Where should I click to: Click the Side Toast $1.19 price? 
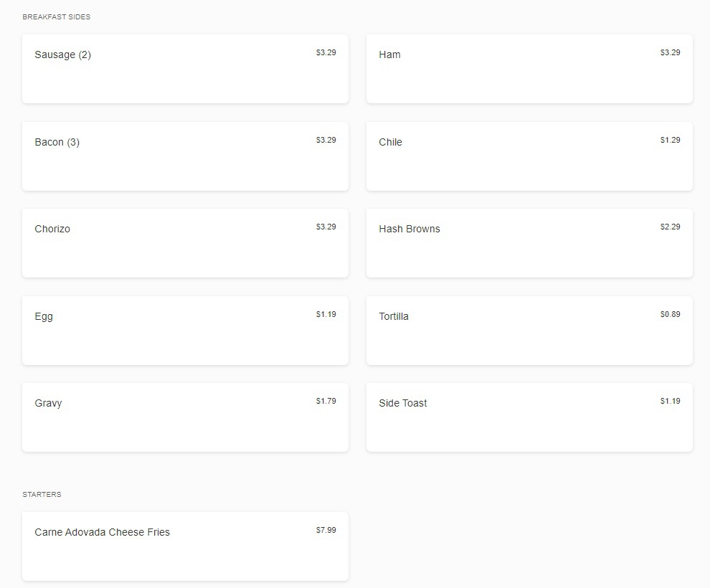point(670,401)
